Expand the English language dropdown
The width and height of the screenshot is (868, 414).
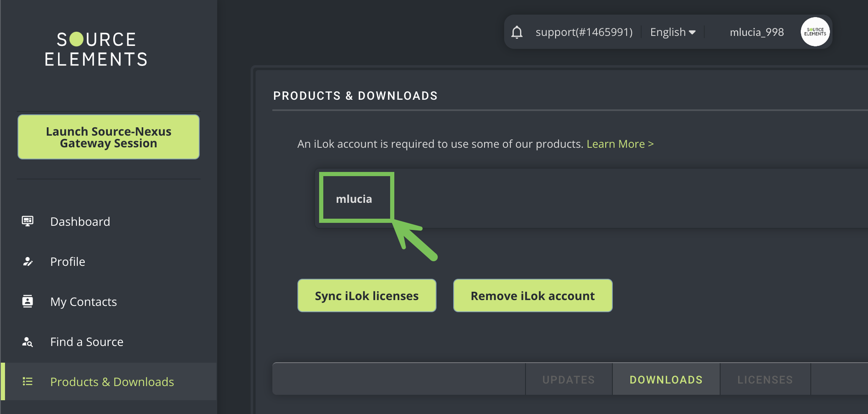point(673,32)
